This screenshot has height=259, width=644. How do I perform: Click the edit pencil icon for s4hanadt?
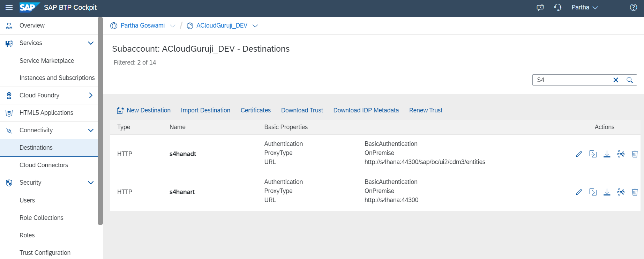click(579, 154)
